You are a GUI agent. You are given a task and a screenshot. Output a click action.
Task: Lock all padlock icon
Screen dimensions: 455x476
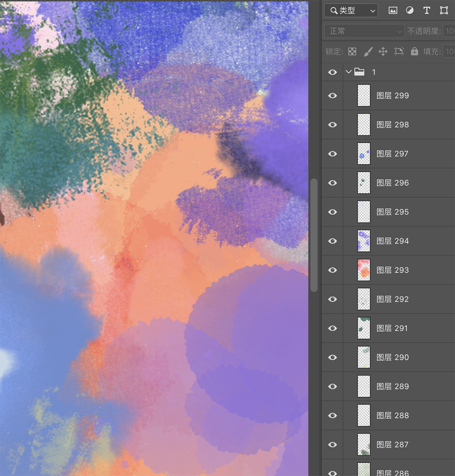click(415, 51)
